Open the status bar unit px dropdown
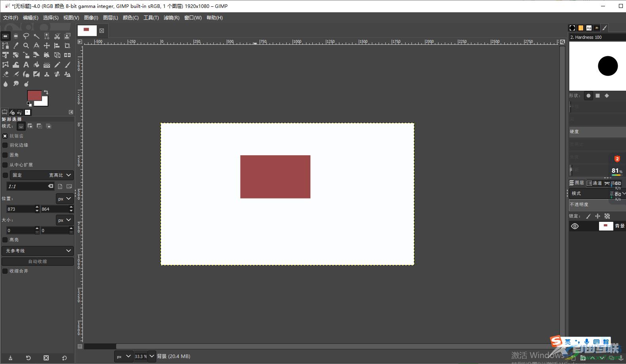Screen dimensions: 626x364 [x=123, y=356]
